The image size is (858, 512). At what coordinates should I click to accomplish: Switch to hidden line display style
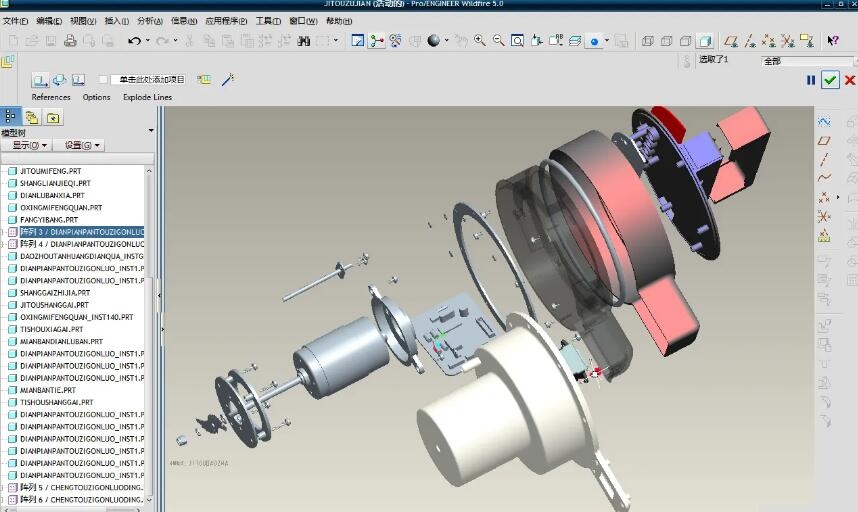tap(666, 40)
